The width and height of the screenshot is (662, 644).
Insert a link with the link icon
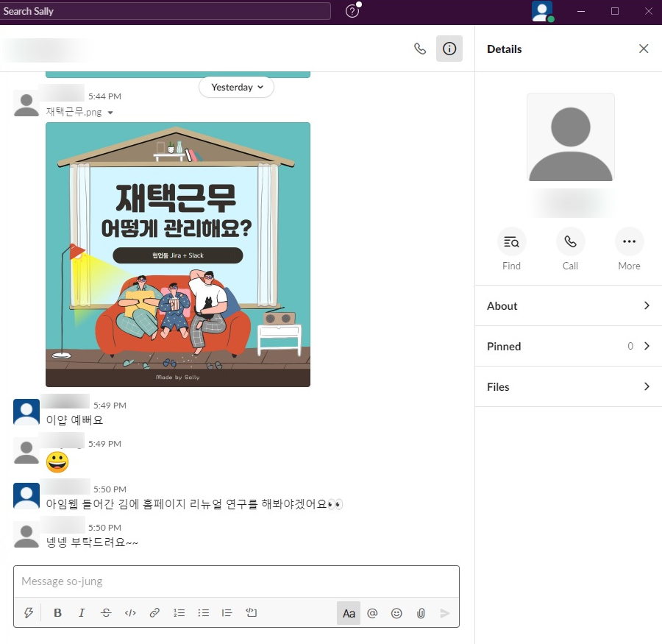(154, 613)
